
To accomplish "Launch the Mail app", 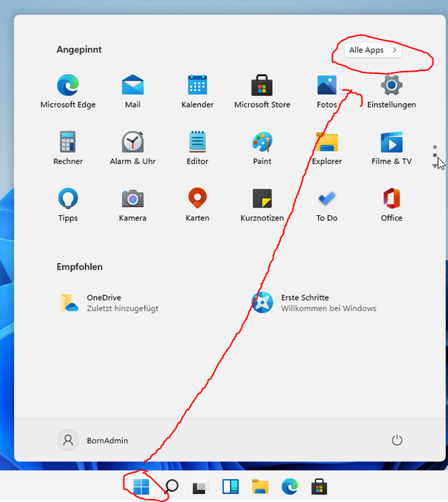I will [132, 91].
